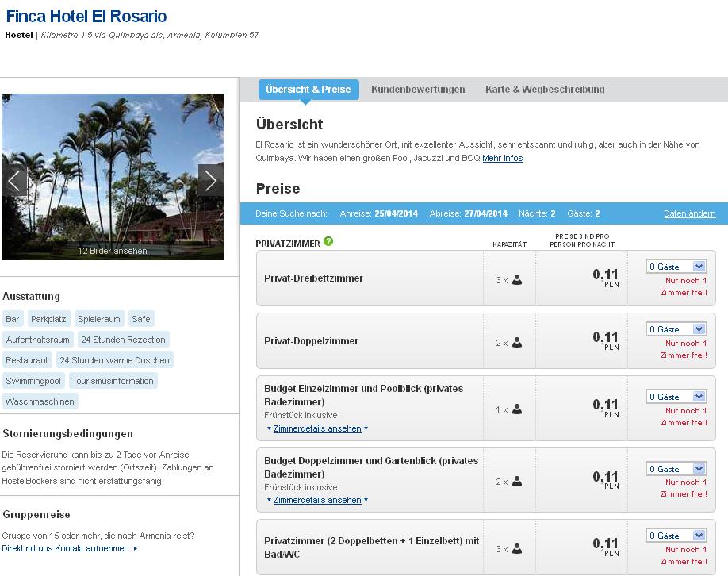Screen dimensions: 728x576
Task: Switch to Übersicht & Preise tab
Action: coord(308,90)
